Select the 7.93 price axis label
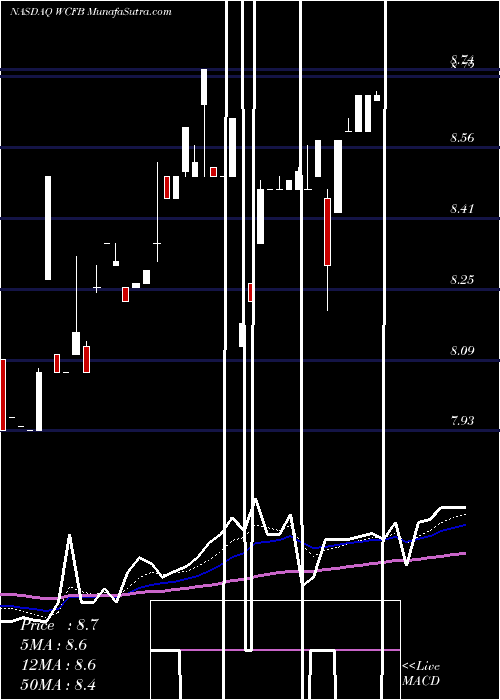500x700 pixels. [462, 421]
